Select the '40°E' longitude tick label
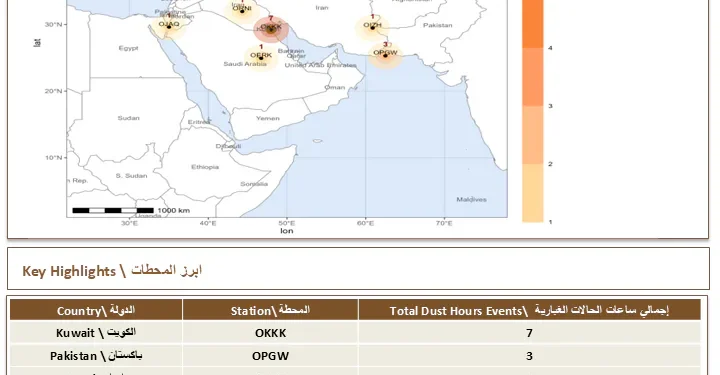Image resolution: width=720 pixels, height=375 pixels. pyautogui.click(x=208, y=224)
